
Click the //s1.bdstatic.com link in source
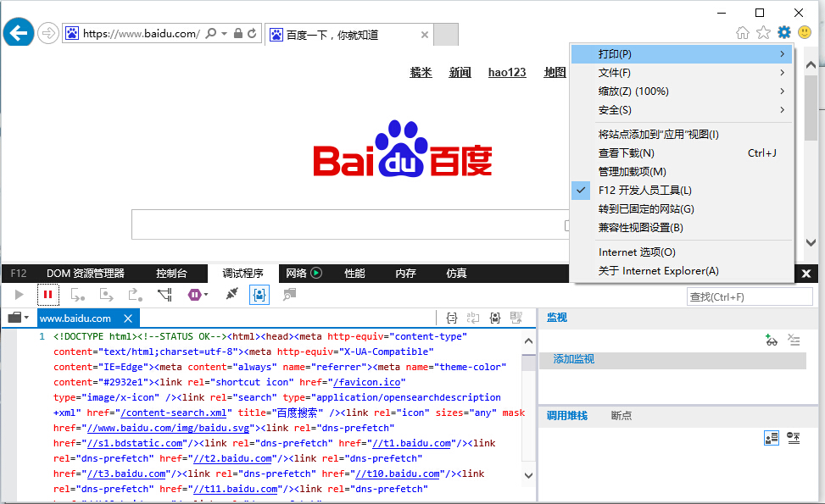click(x=135, y=443)
